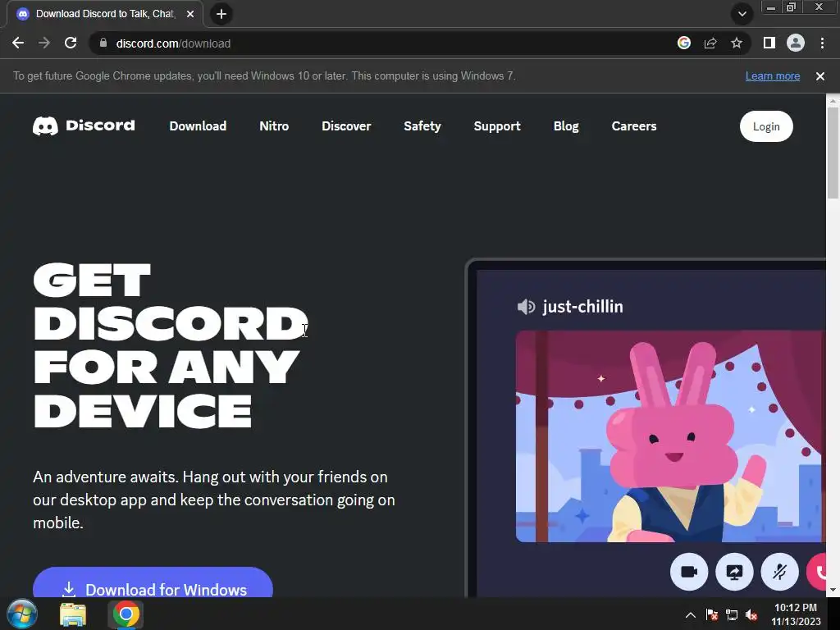
Task: Open Discover nav menu item
Action: point(346,126)
